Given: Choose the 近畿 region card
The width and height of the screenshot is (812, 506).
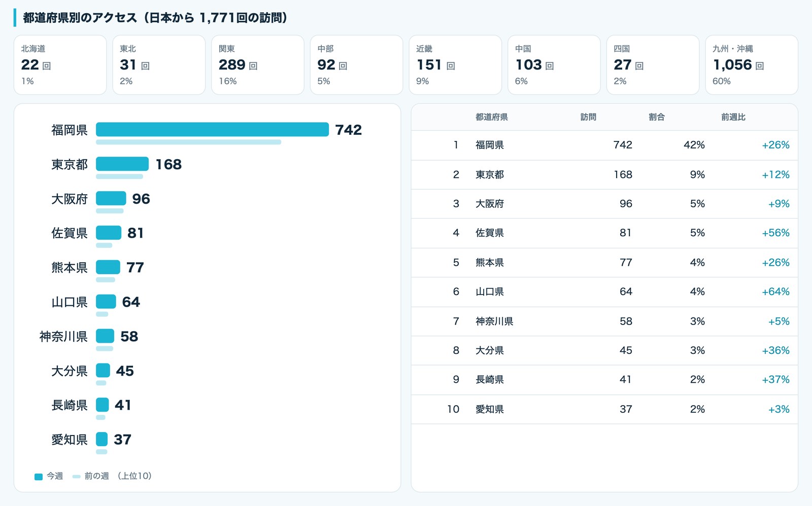Looking at the screenshot, I should click(x=455, y=65).
